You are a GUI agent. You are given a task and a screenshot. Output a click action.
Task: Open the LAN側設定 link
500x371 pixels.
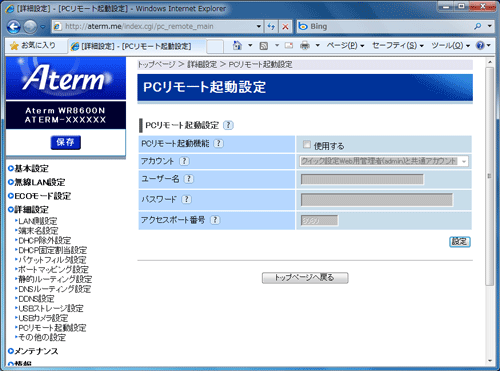click(38, 221)
